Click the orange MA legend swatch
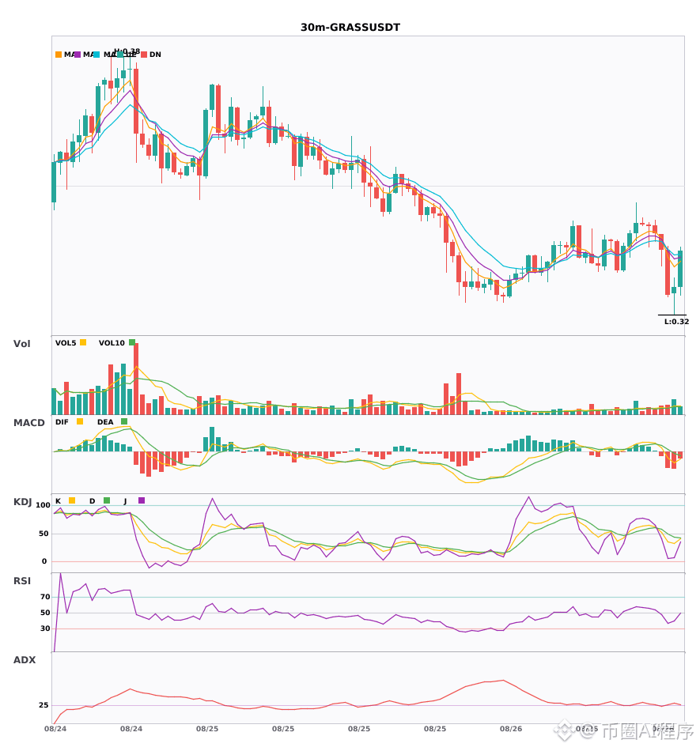 point(59,55)
